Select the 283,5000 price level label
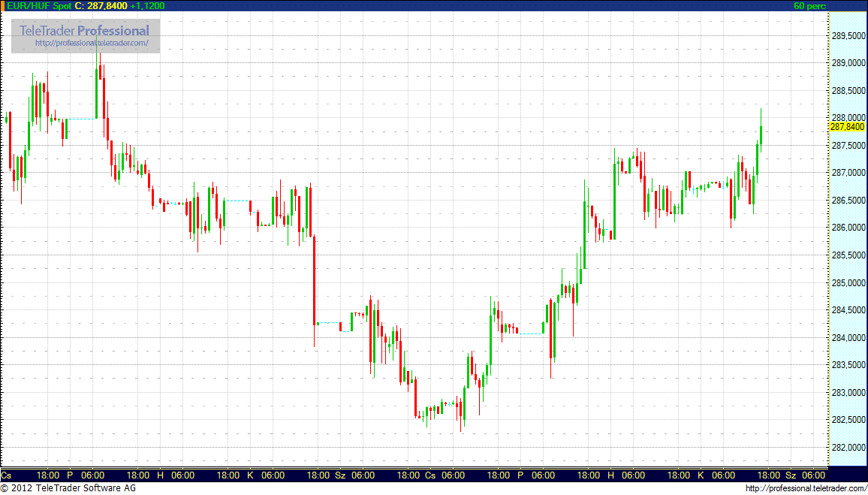Screen dimensions: 868x495 (848, 365)
